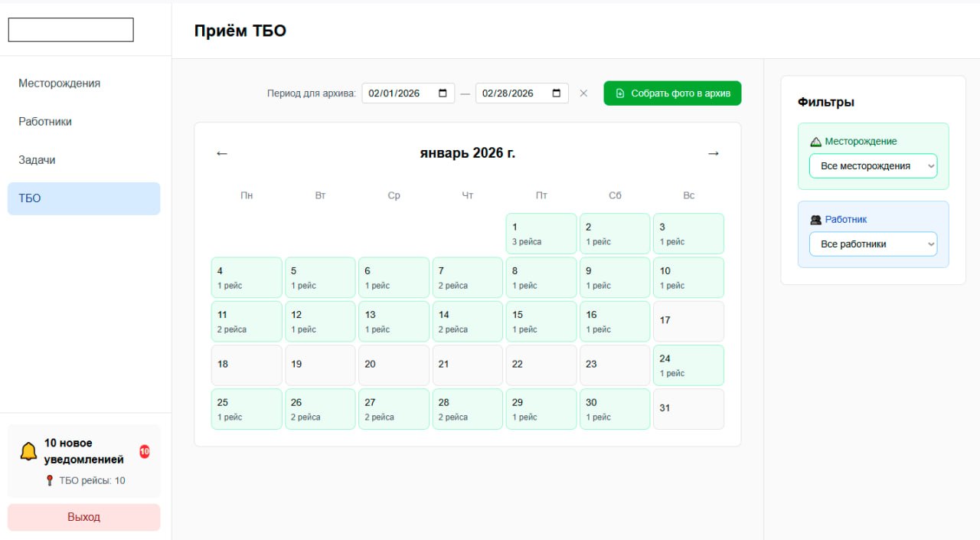Screen dimensions: 980x540
Task: Click calendar day 15
Action: (541, 321)
